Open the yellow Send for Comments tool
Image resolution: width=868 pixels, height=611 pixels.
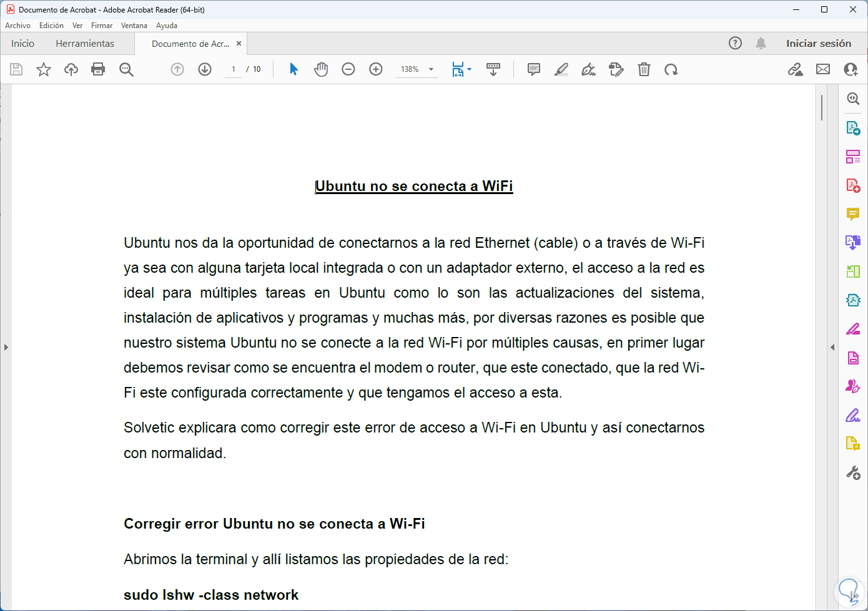click(x=853, y=444)
